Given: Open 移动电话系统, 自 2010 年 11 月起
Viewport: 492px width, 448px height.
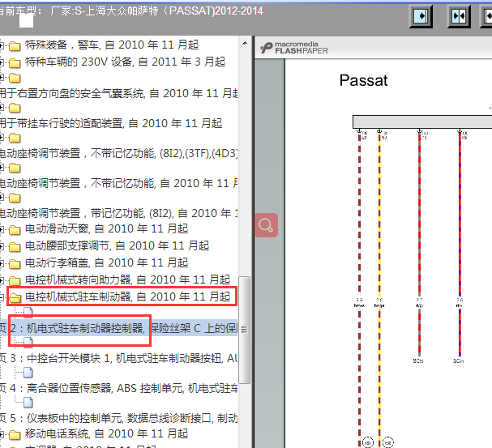Looking at the screenshot, I should pos(106,434).
